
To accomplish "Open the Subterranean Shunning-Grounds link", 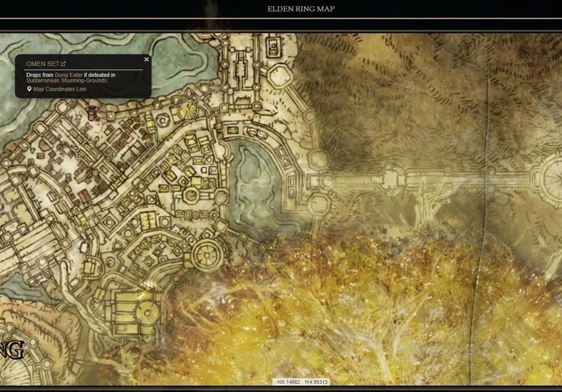I will click(67, 81).
